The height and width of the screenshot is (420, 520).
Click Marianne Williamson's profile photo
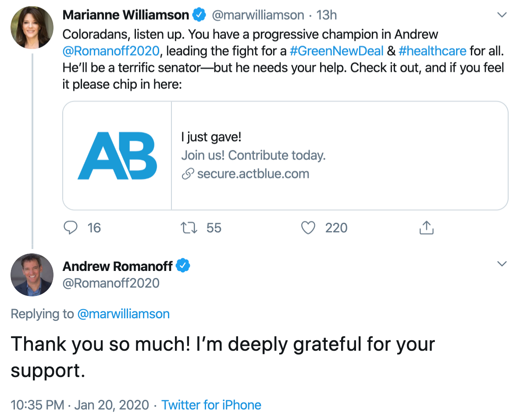(x=32, y=27)
